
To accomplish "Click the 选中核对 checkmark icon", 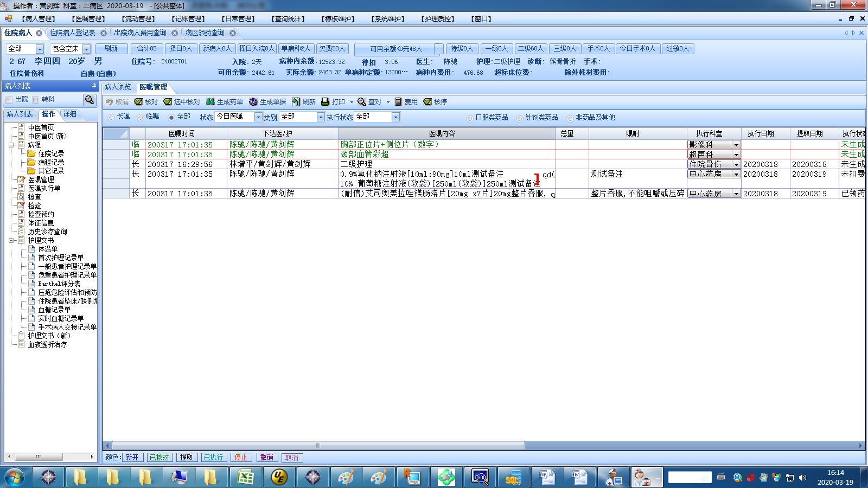I will [168, 102].
